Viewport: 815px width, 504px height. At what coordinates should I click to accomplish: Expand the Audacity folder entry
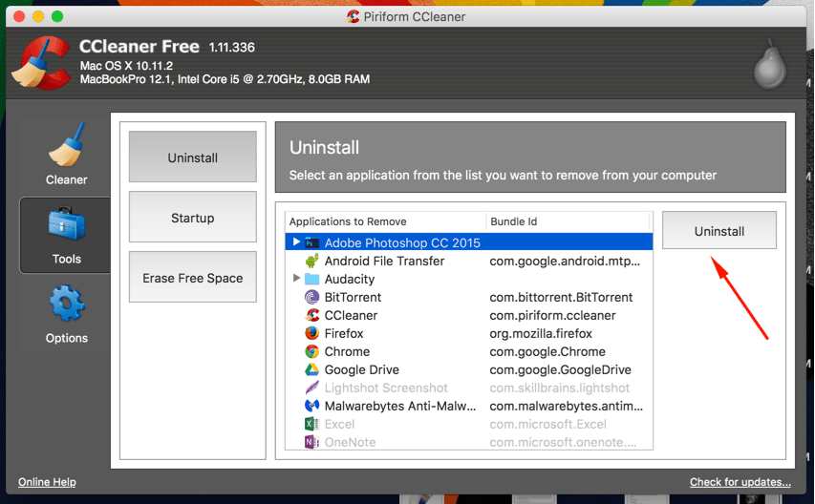coord(296,278)
